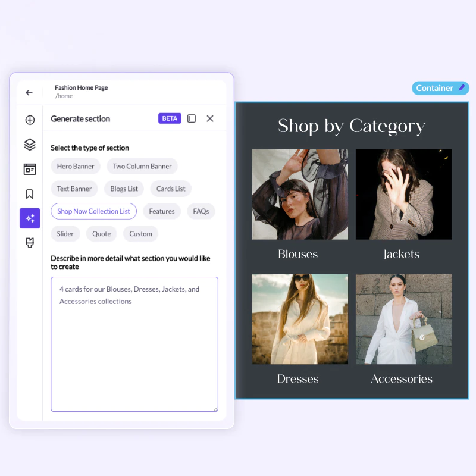Click the back arrow icon
476x476 pixels.
tap(29, 93)
